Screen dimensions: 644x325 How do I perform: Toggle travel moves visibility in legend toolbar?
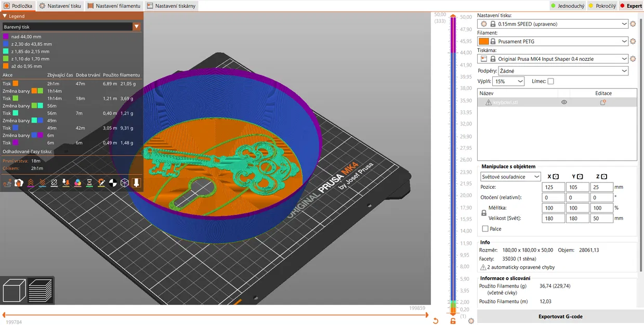(x=7, y=183)
